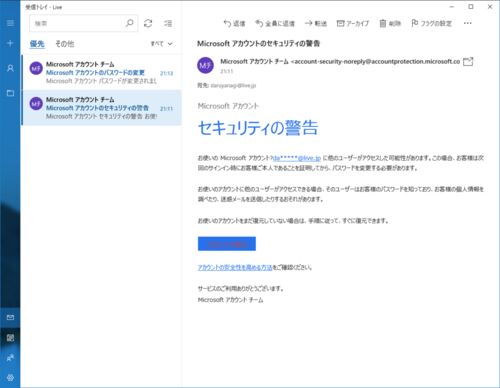Open the hamburger navigation menu
Viewport: 500px width, 388px height.
(10, 23)
